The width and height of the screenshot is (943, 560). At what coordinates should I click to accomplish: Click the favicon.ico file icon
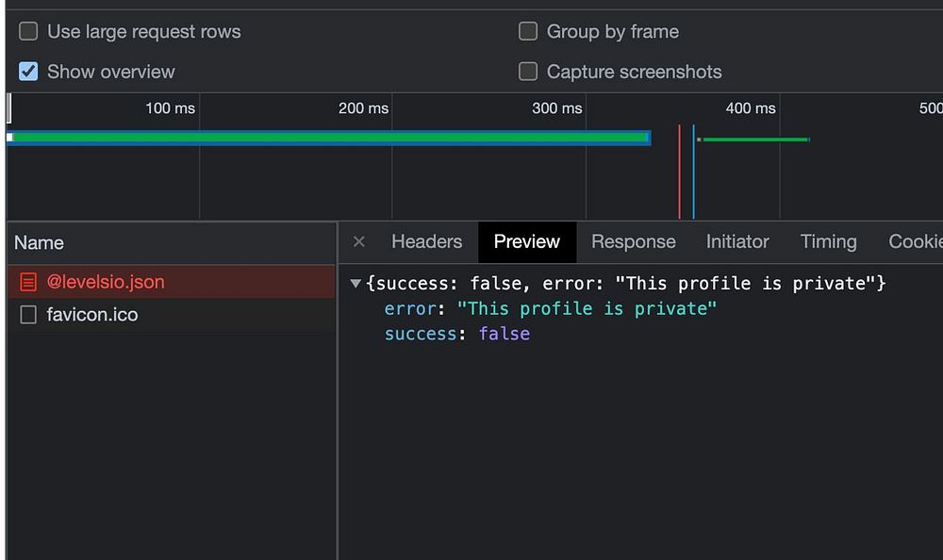click(x=28, y=315)
